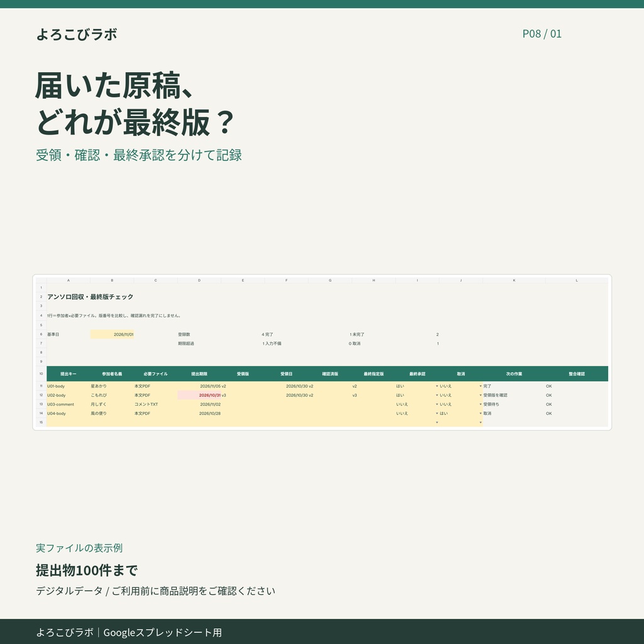
Task: Open 取消 dropdown arrow in U04-body row
Action: pyautogui.click(x=480, y=414)
